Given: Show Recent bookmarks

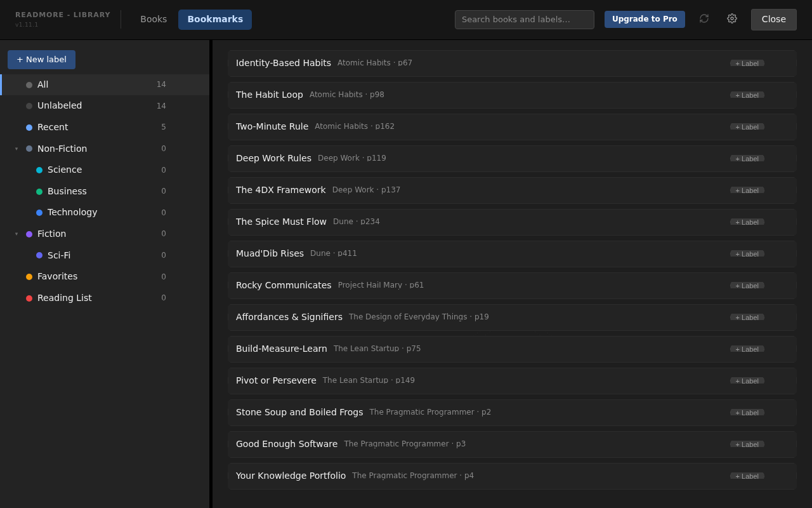Looking at the screenshot, I should [105, 127].
